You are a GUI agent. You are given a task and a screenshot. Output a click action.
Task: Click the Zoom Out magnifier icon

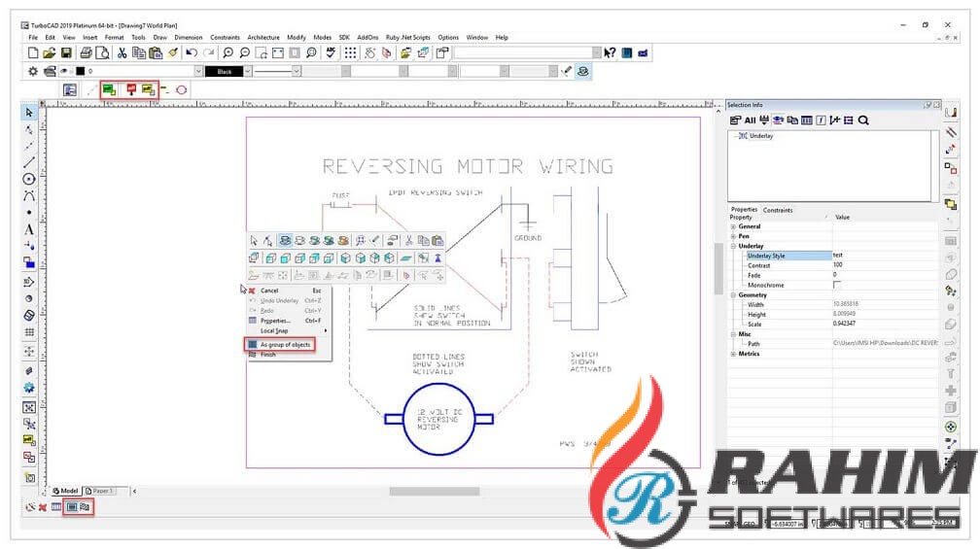pos(244,53)
